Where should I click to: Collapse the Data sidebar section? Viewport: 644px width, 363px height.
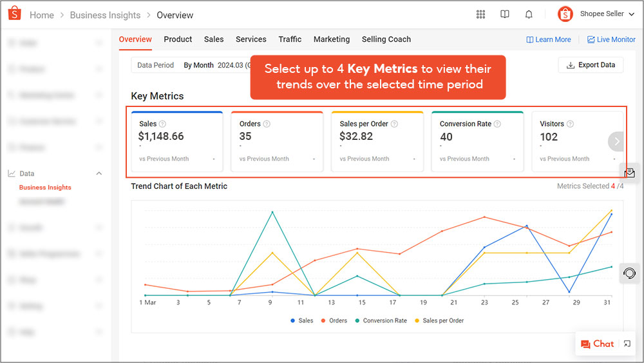point(99,173)
